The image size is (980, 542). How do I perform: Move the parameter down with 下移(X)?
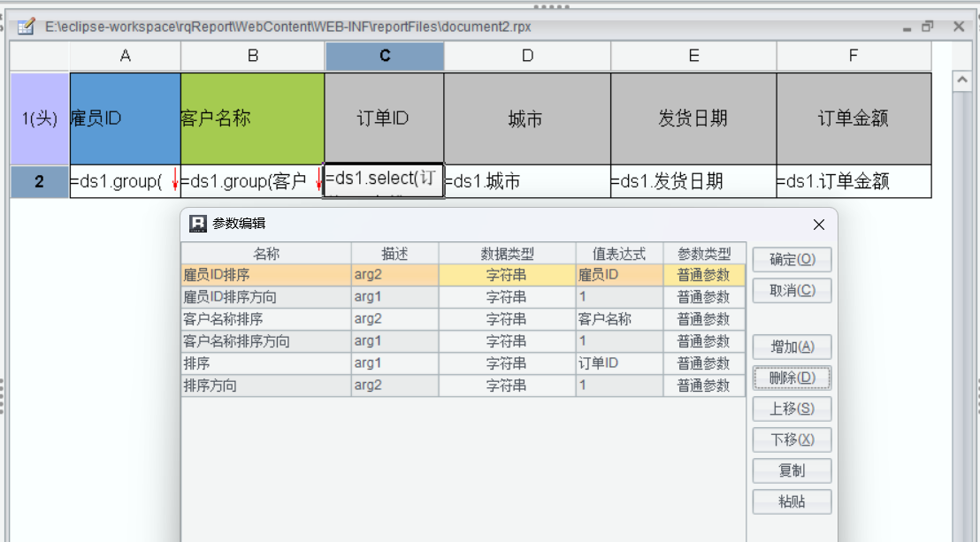pos(792,439)
